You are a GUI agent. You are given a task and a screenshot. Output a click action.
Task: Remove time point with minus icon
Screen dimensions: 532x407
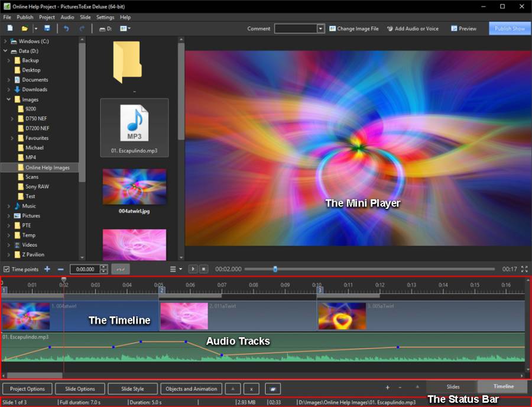(x=59, y=269)
